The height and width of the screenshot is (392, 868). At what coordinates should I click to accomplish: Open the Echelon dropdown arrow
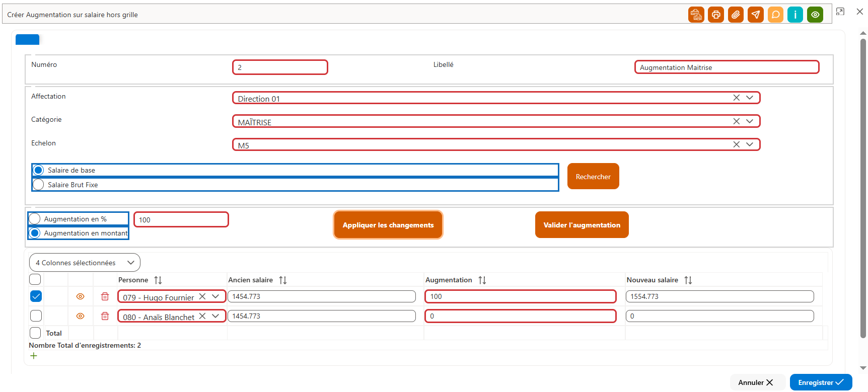750,144
